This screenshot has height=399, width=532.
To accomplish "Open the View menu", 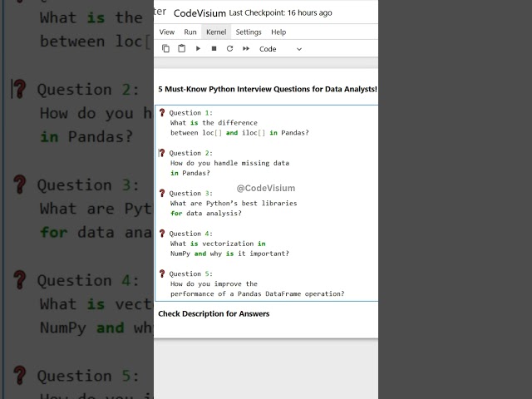I will [x=167, y=32].
